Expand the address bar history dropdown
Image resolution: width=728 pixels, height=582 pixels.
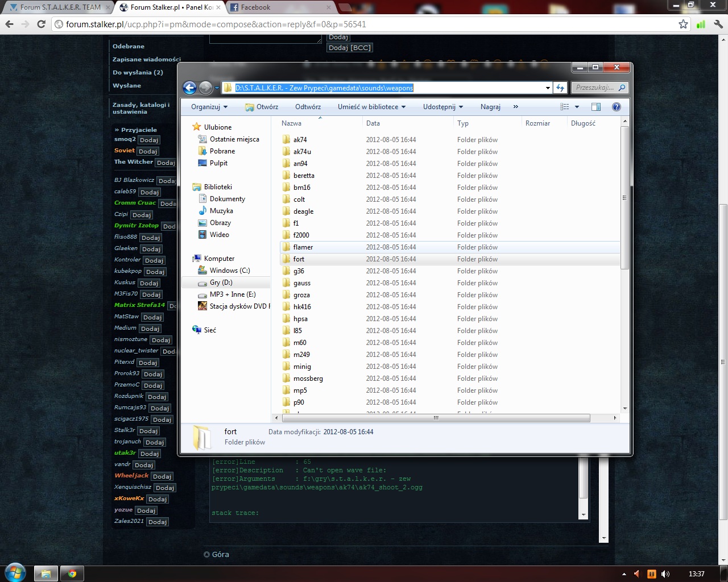(x=548, y=88)
